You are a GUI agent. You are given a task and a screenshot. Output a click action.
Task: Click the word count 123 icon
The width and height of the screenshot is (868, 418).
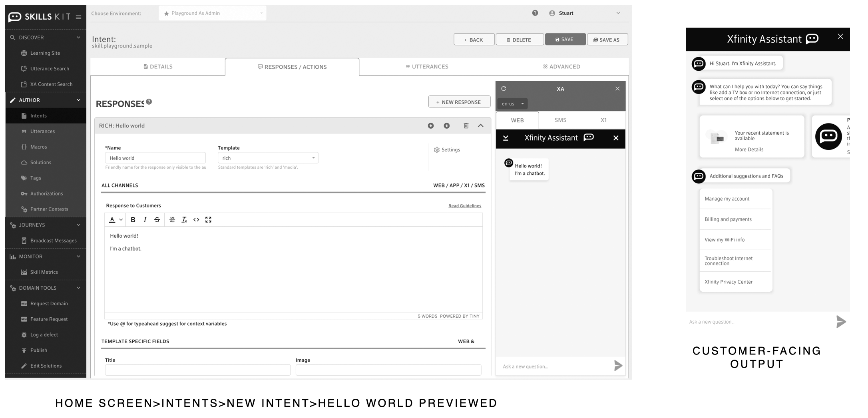click(172, 219)
